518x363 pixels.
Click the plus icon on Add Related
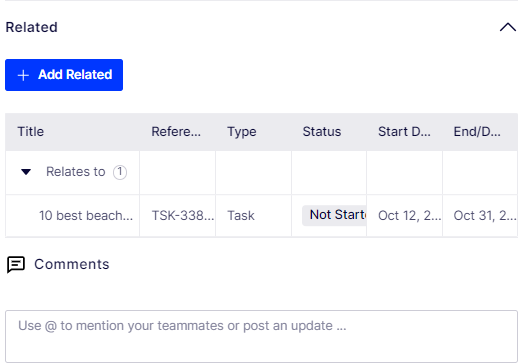point(23,75)
